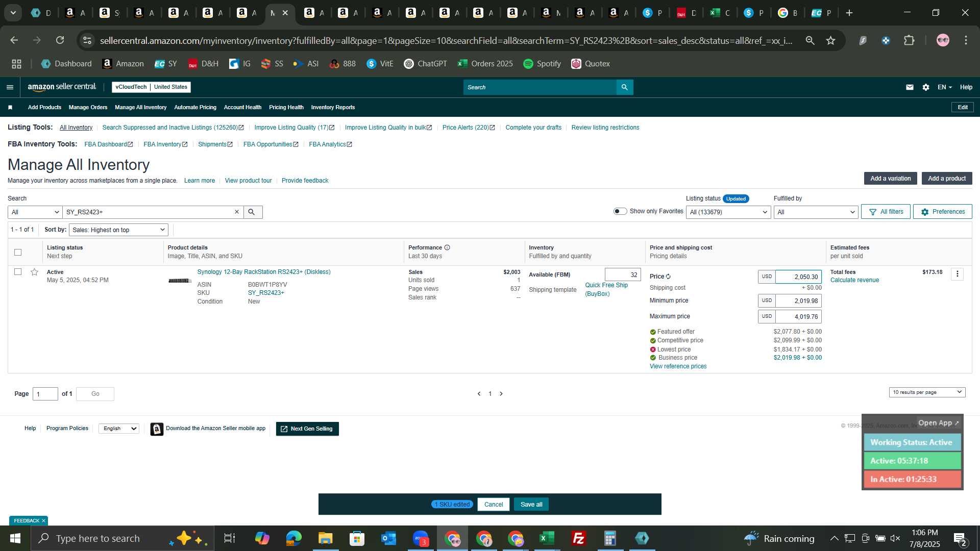Open Excel from the taskbar
This screenshot has height=551, width=980.
(x=547, y=538)
